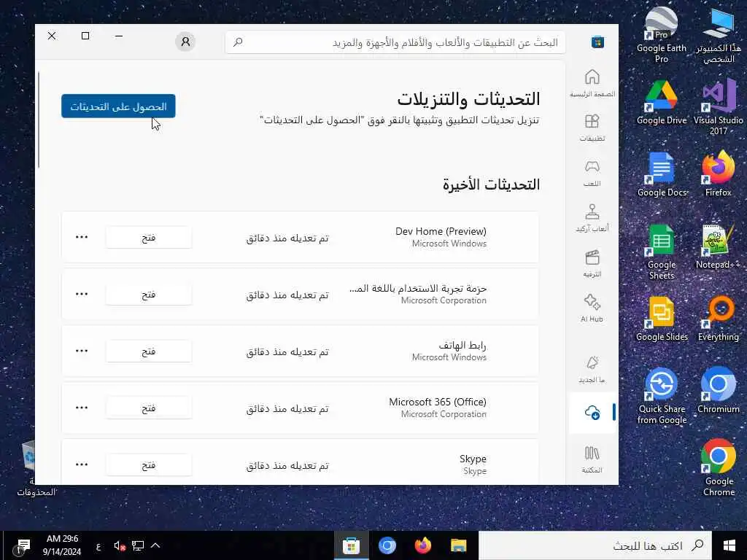Open the Apps section in the sidebar
The height and width of the screenshot is (560, 747).
coord(592,128)
